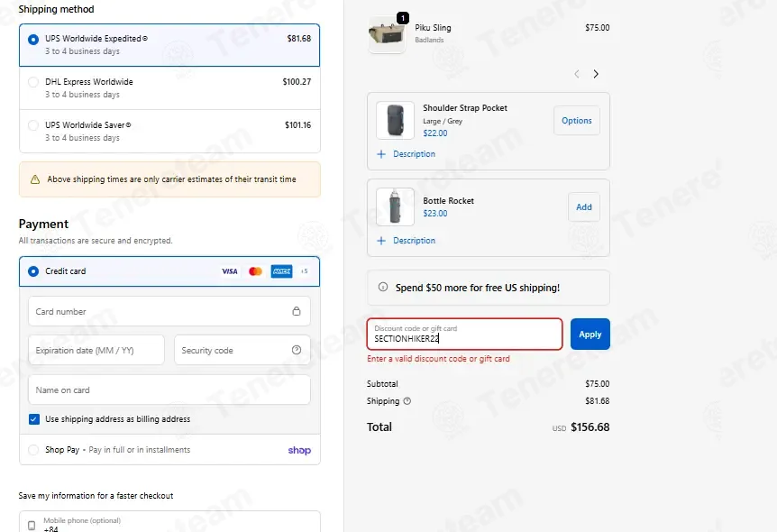Select DHL Express Worldwide shipping option
Image resolution: width=777 pixels, height=532 pixels.
pos(169,87)
